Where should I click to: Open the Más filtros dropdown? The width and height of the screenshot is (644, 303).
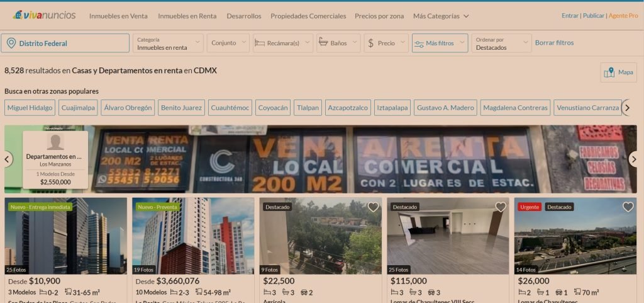coord(440,43)
